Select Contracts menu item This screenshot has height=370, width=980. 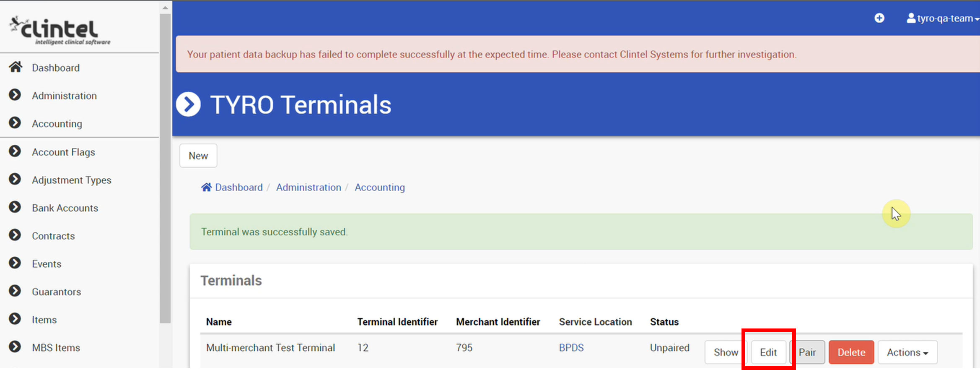coord(53,236)
